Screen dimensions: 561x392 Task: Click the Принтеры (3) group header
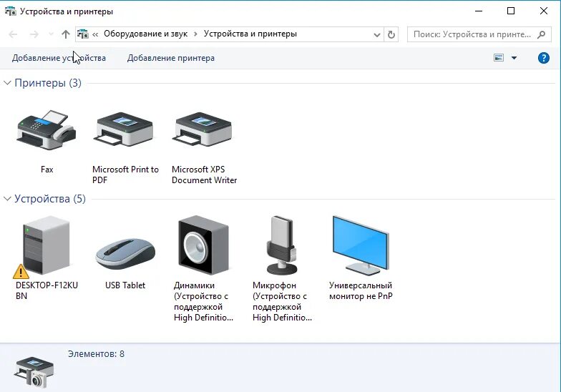point(48,83)
